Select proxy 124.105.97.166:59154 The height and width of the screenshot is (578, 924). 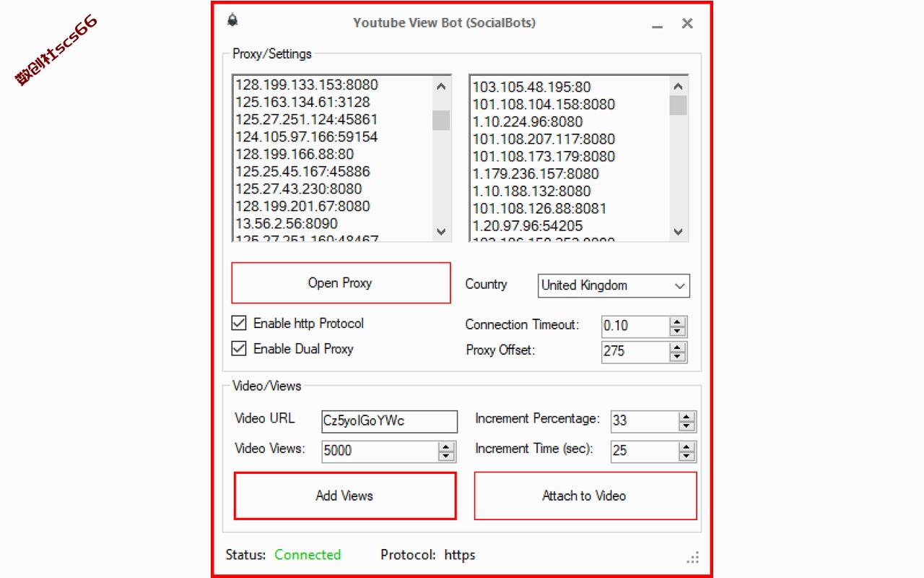(307, 137)
